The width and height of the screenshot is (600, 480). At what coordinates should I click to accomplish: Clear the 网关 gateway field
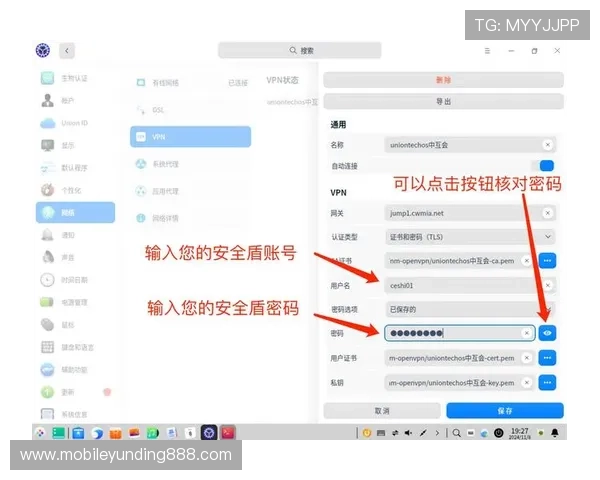click(x=547, y=213)
